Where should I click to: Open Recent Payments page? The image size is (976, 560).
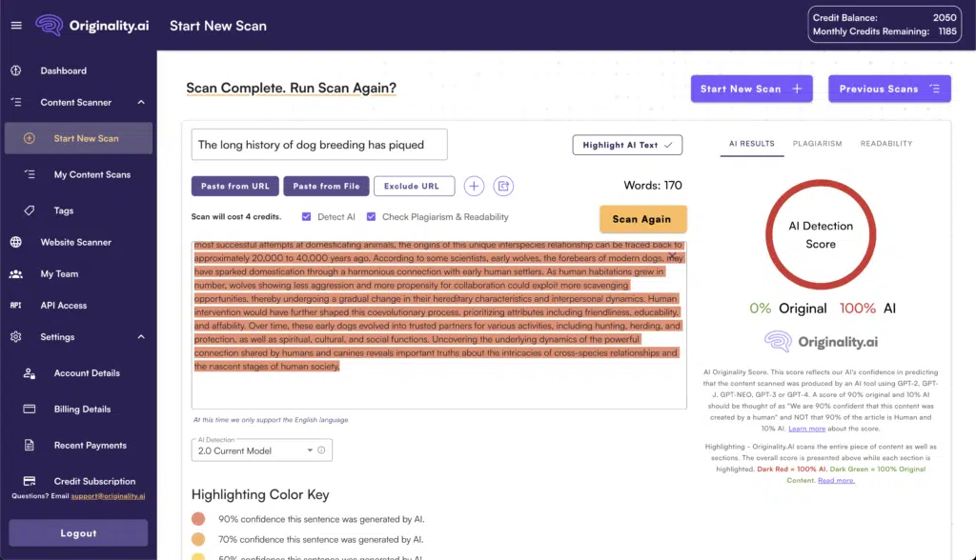(91, 446)
